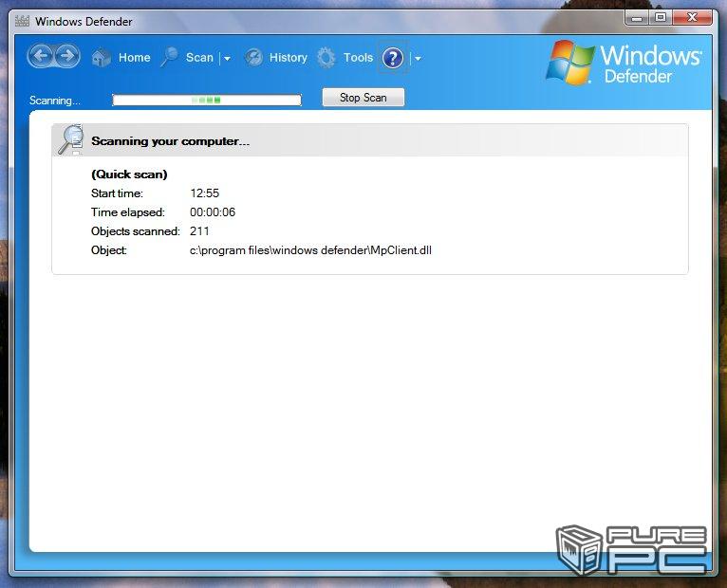Screen dimensions: 727x588
Task: Click the Help question mark icon
Action: pos(393,58)
